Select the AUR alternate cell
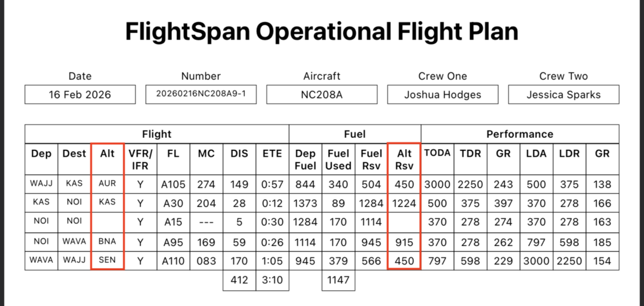 (108, 184)
